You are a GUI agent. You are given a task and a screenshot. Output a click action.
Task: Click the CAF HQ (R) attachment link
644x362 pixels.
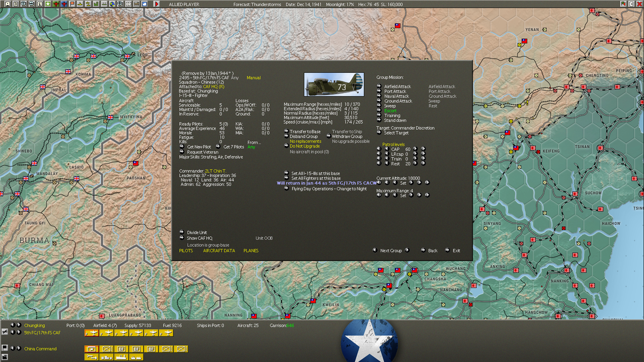point(213,86)
